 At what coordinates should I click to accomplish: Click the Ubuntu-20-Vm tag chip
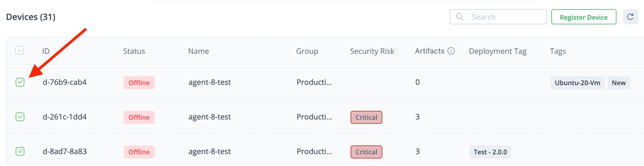[x=577, y=83]
